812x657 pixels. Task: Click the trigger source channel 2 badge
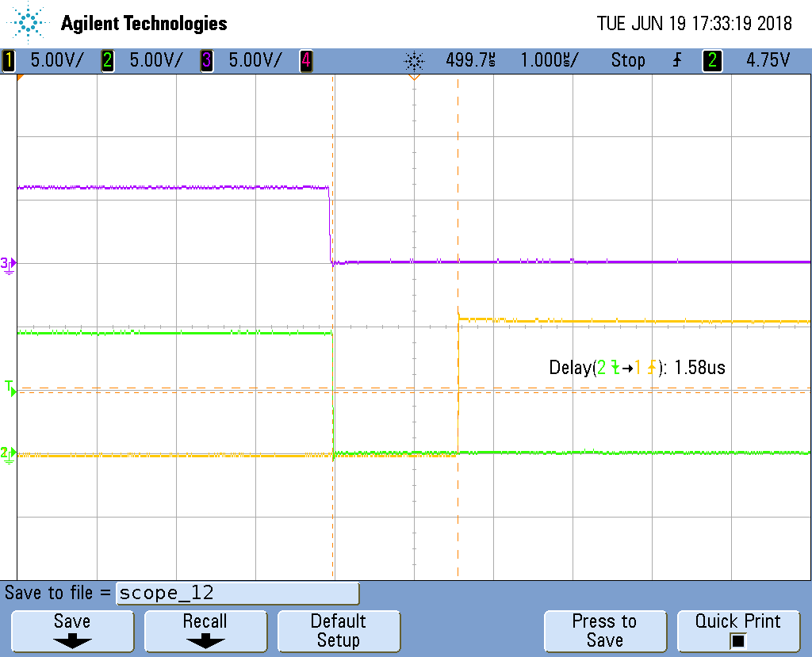(x=712, y=60)
